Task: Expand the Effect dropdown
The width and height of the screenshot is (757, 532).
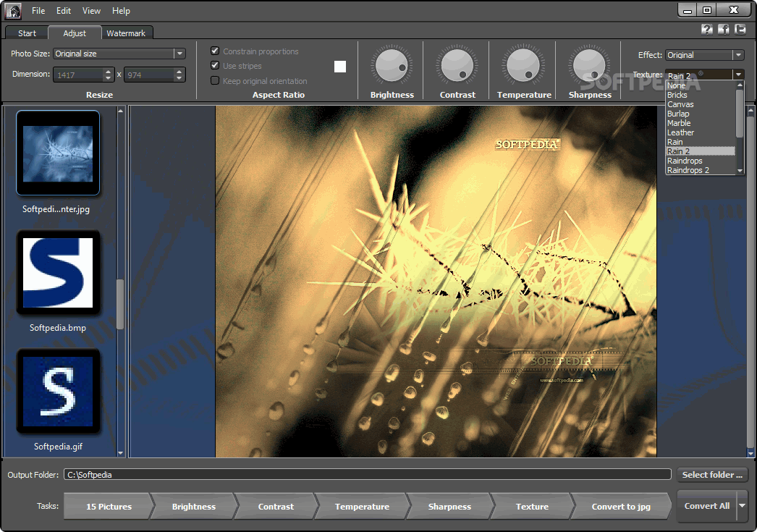Action: (738, 55)
